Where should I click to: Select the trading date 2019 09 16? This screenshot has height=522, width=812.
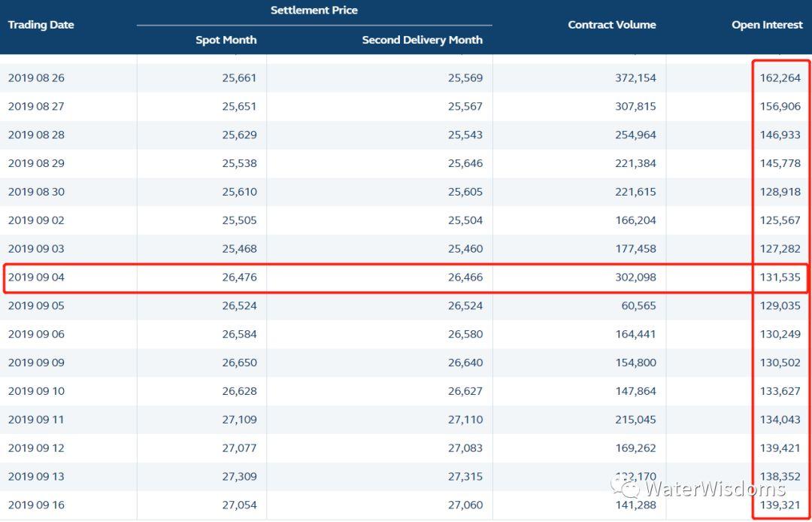pos(36,505)
